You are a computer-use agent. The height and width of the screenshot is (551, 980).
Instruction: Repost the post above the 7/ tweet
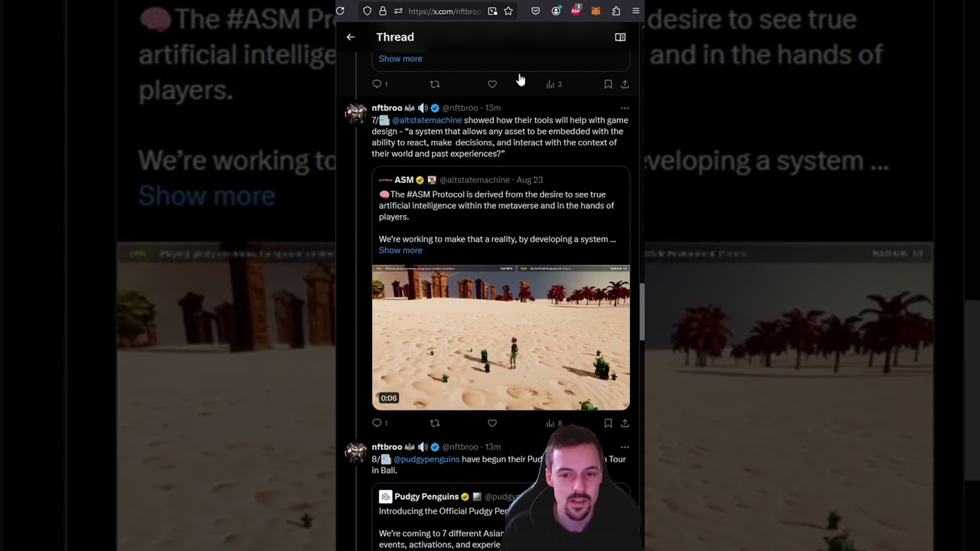(435, 84)
